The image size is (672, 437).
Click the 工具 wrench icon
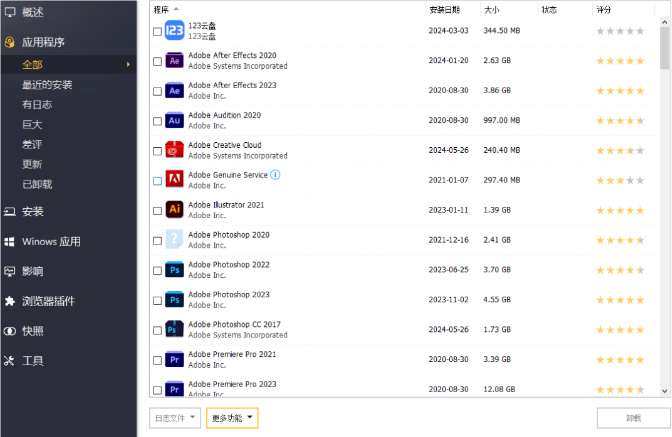(9, 361)
